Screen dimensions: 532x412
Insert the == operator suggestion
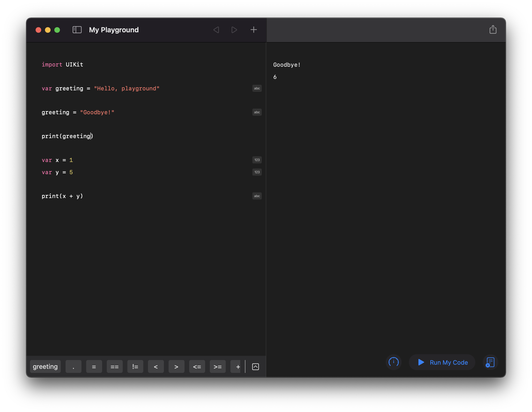pyautogui.click(x=115, y=366)
